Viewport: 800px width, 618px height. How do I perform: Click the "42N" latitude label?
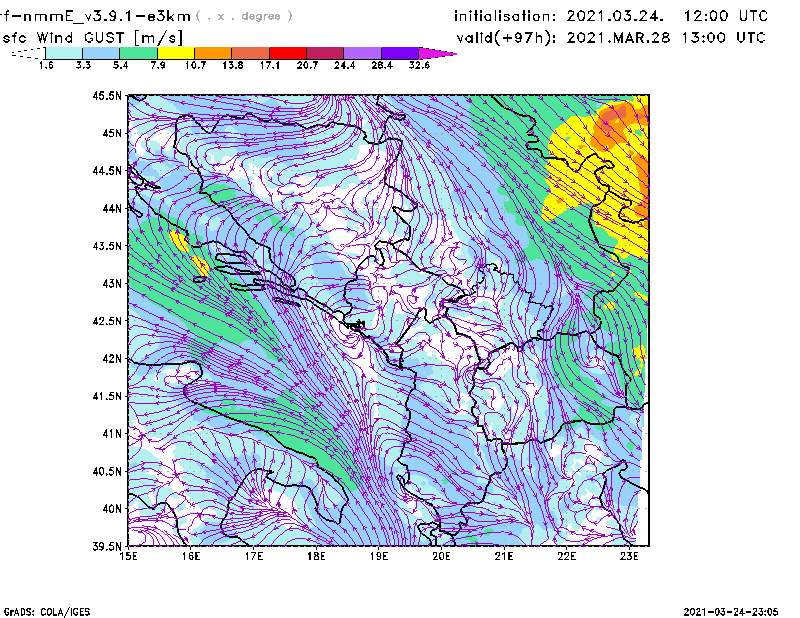point(112,359)
